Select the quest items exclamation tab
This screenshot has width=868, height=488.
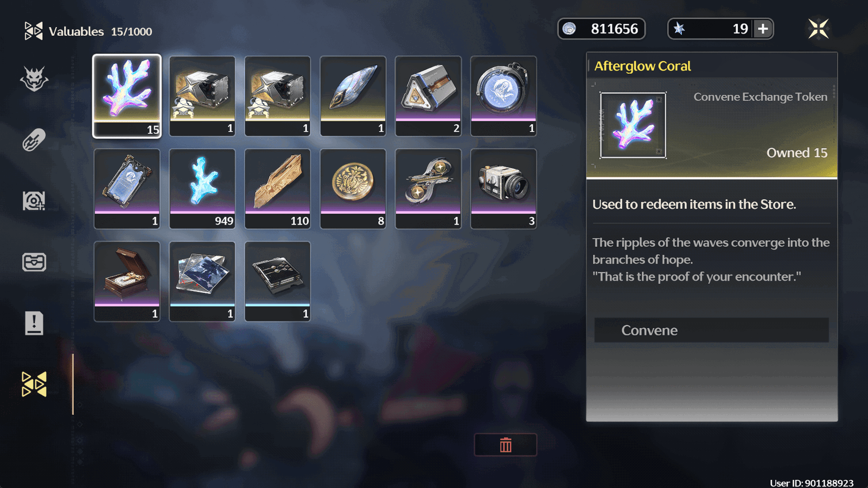coord(34,323)
